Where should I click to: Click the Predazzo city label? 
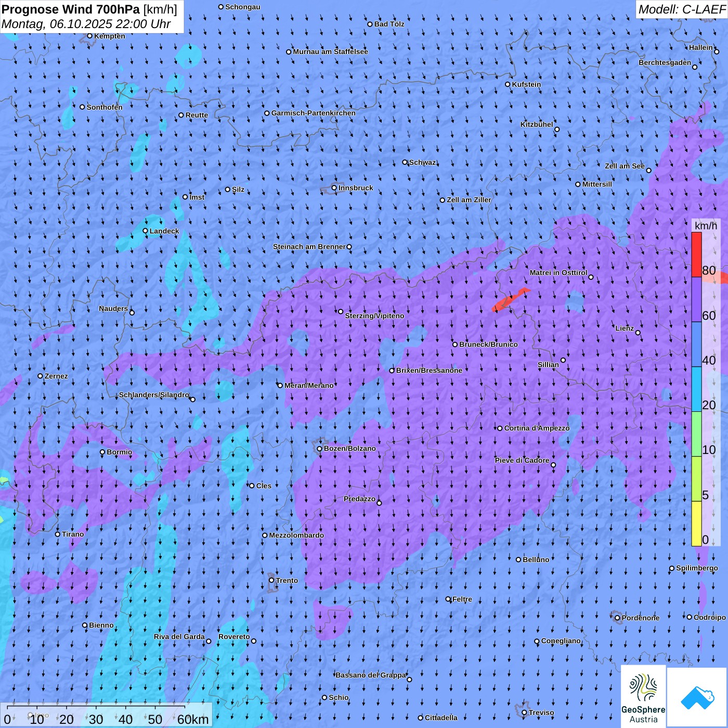(359, 499)
